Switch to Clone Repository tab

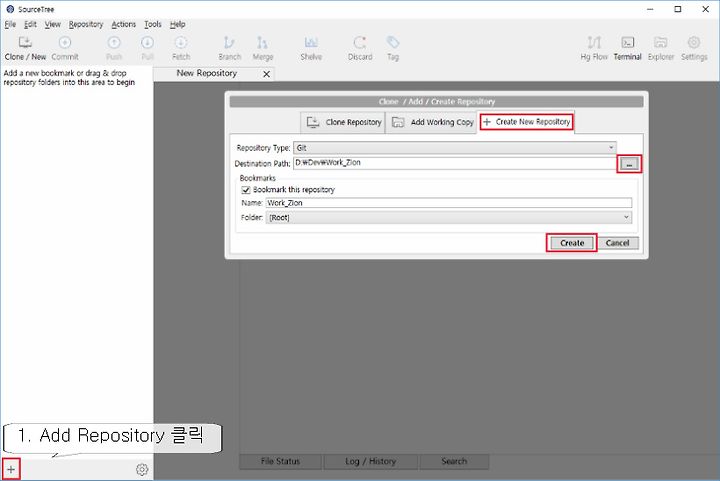click(343, 122)
